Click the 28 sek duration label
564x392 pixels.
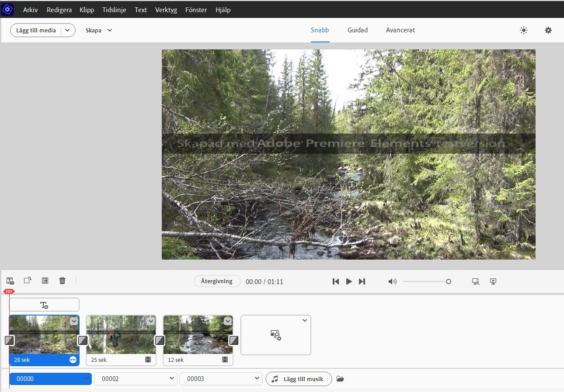pyautogui.click(x=22, y=360)
